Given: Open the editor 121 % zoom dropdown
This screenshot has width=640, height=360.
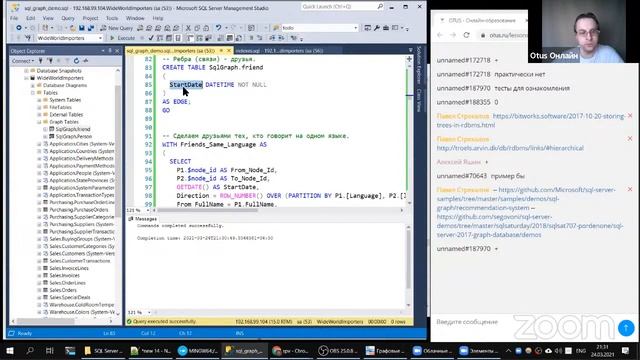Looking at the screenshot, I should pyautogui.click(x=148, y=210).
